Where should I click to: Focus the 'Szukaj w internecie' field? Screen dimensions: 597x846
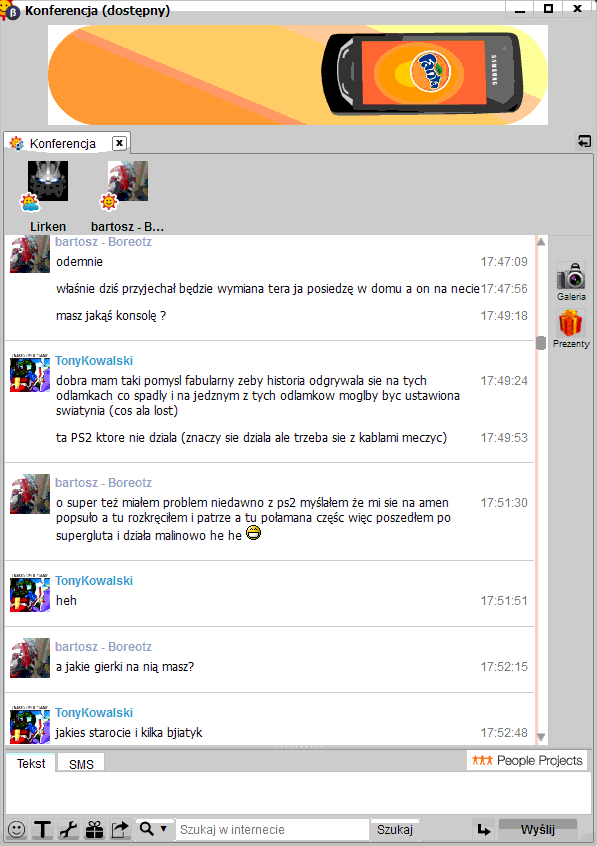pos(272,829)
